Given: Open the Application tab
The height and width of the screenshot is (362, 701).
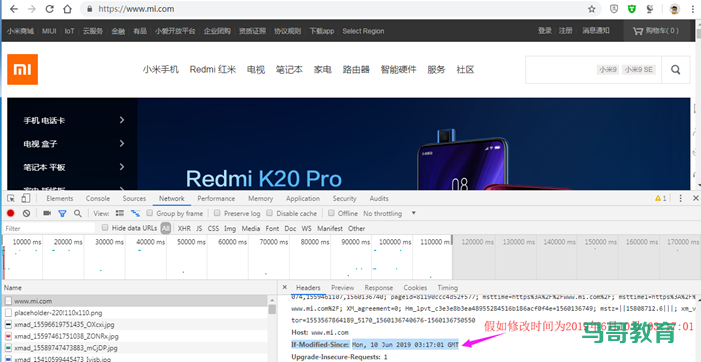Looking at the screenshot, I should tap(303, 198).
